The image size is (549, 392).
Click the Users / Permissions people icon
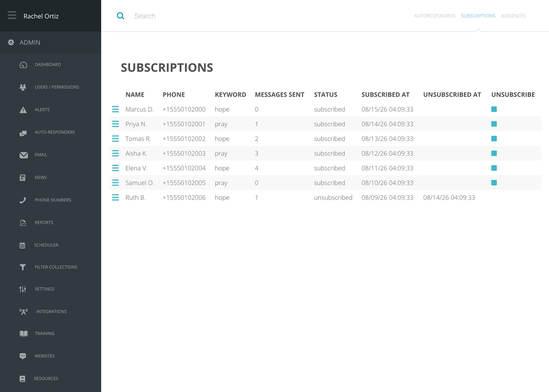pyautogui.click(x=23, y=87)
